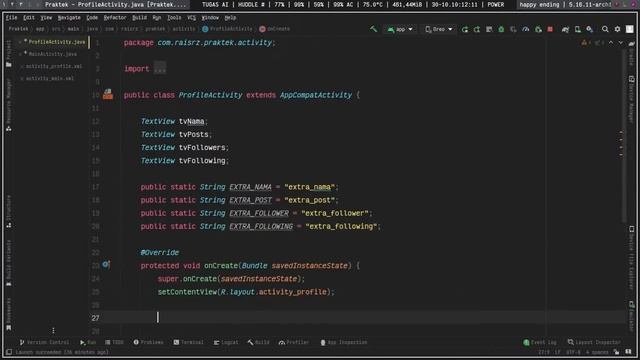Select the ProfileActivity.java editor tab
Viewport: 640px width, 360px height.
pos(54,42)
